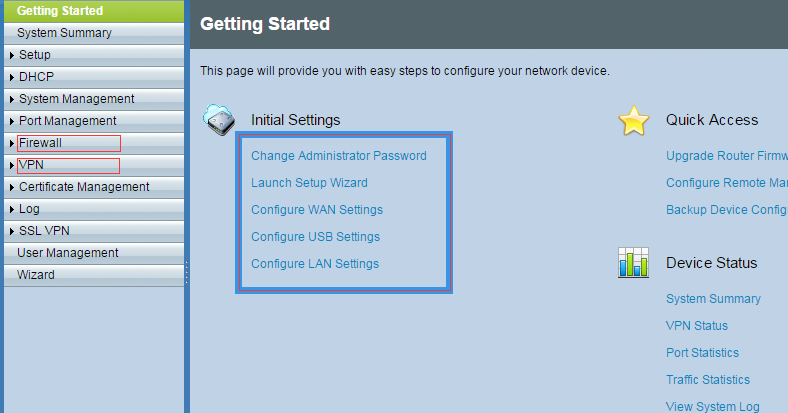Image resolution: width=788 pixels, height=413 pixels.
Task: Select Wizard in the sidebar
Action: pos(36,275)
